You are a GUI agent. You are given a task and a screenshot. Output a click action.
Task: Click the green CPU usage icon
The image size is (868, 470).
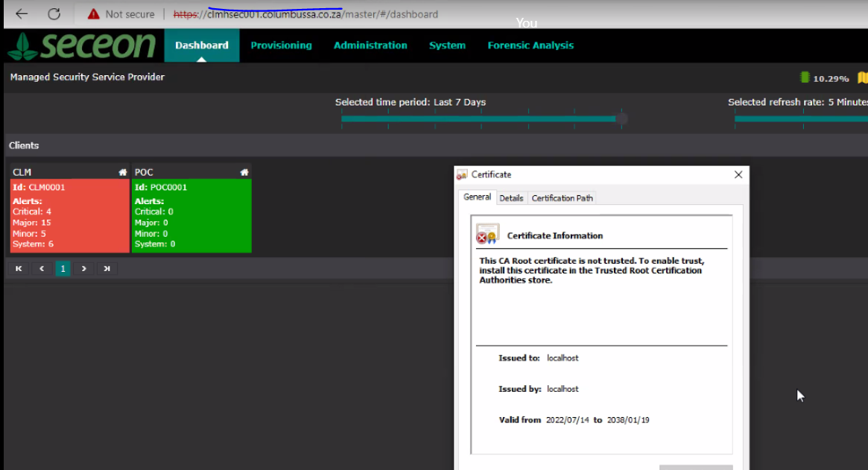click(805, 77)
